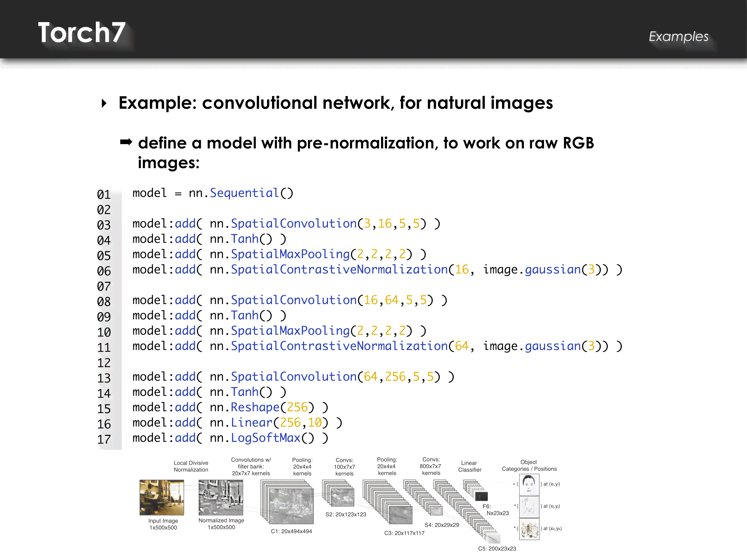Click label 'Local Divisive Normalization'
Image resolution: width=747 pixels, height=560 pixels.
[x=191, y=466]
